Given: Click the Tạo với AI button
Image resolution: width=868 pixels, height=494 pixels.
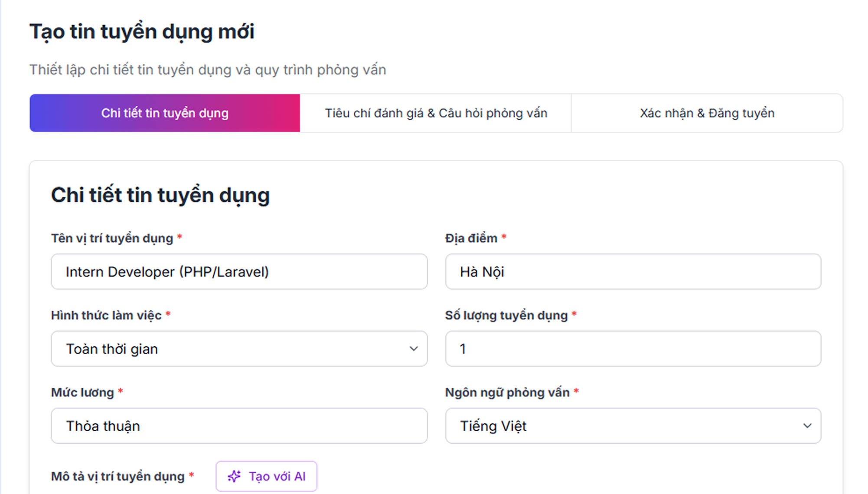Looking at the screenshot, I should [266, 476].
